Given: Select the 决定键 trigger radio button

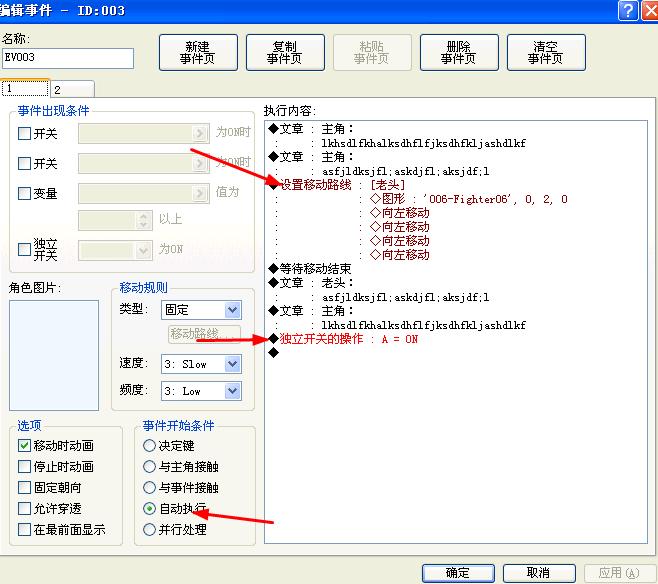Looking at the screenshot, I should [149, 446].
